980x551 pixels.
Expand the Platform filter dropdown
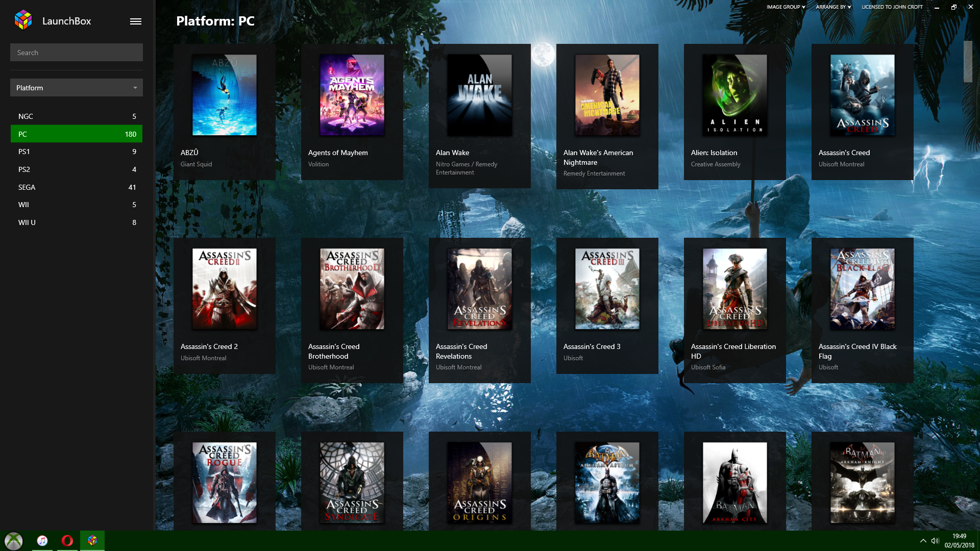pos(77,88)
